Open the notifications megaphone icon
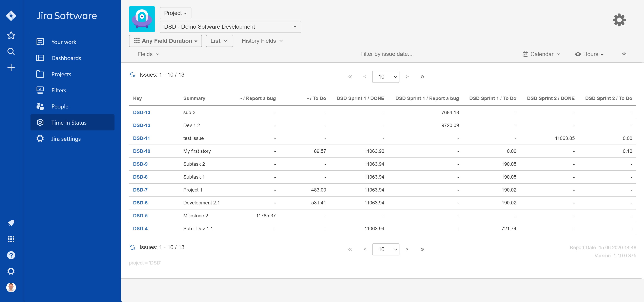 11,223
